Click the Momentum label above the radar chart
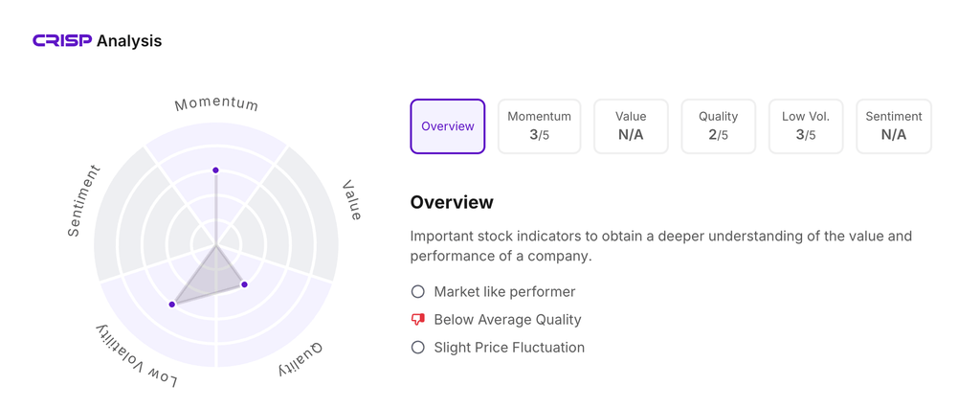 pos(216,103)
